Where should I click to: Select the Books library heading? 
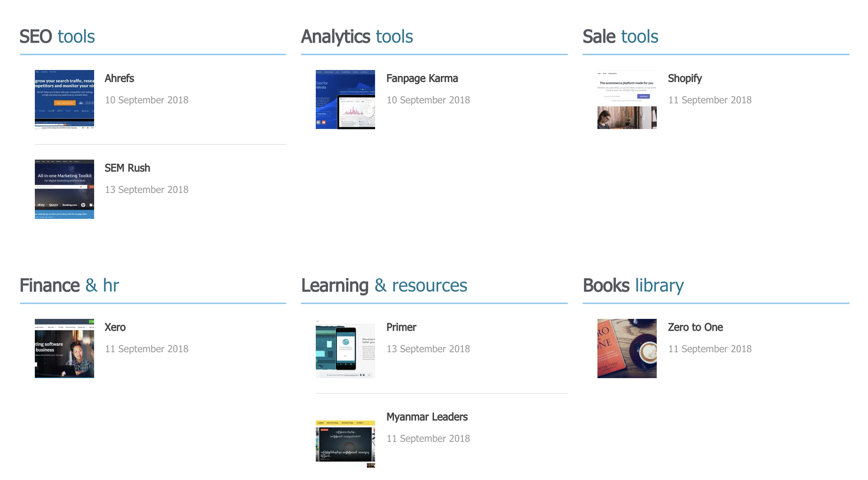click(633, 286)
